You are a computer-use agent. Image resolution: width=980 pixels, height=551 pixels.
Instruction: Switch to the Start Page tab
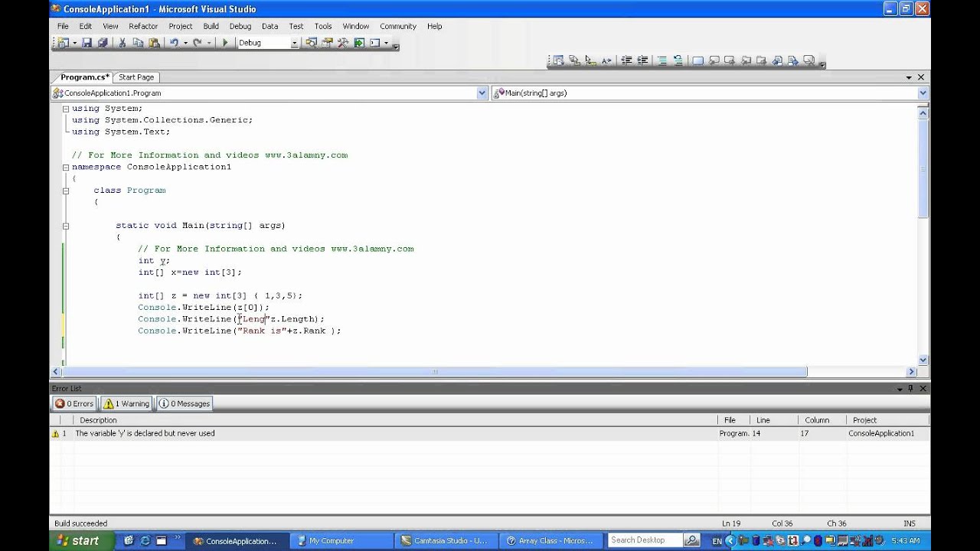tap(136, 77)
